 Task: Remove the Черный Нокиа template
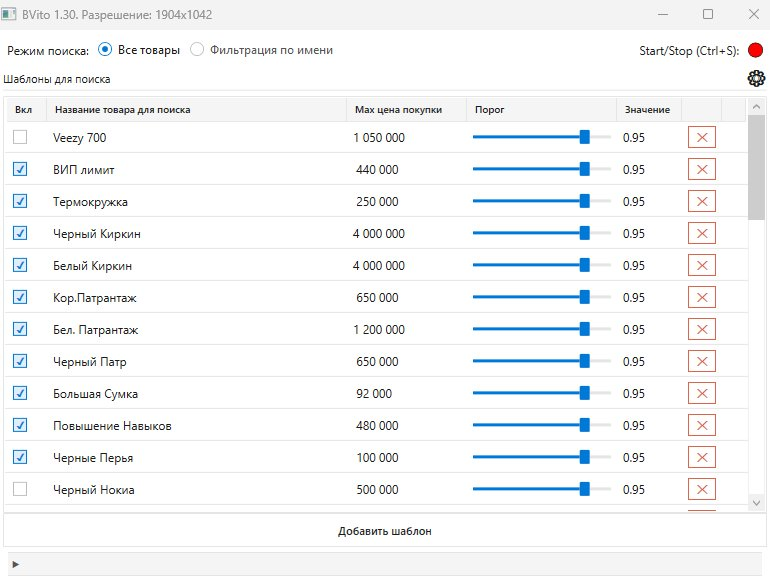pos(701,490)
